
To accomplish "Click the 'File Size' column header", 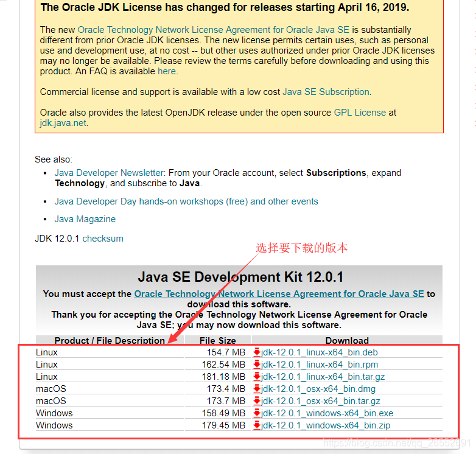I will point(218,341).
